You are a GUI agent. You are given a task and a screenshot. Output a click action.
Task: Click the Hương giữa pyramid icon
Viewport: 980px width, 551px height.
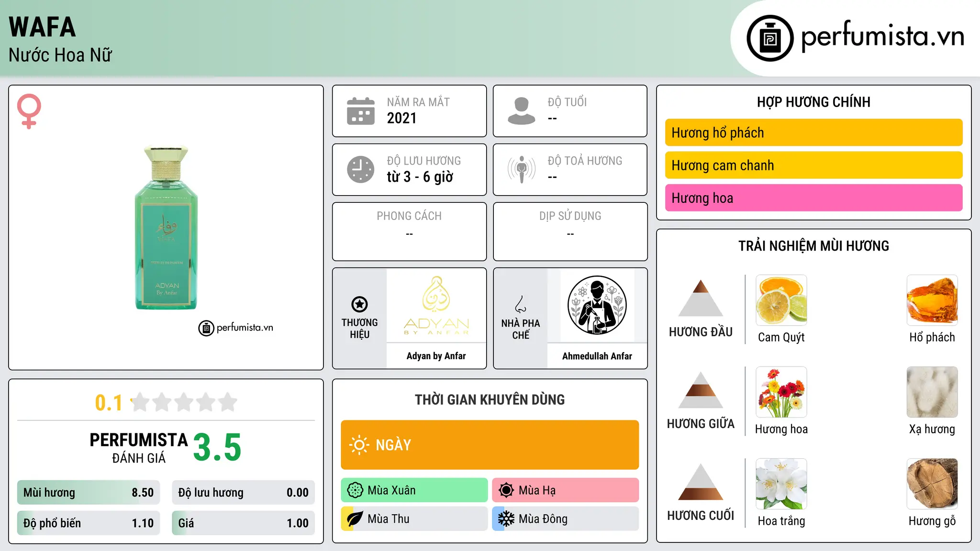coord(701,390)
